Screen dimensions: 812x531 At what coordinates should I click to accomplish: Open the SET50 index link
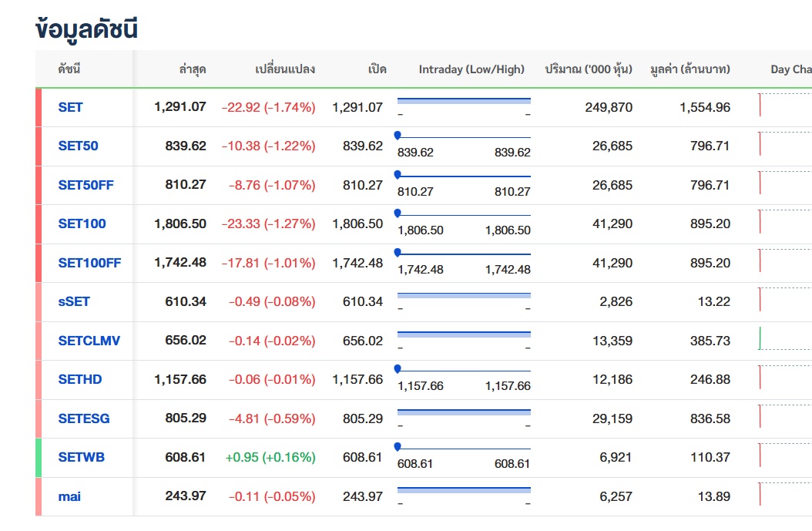click(78, 146)
